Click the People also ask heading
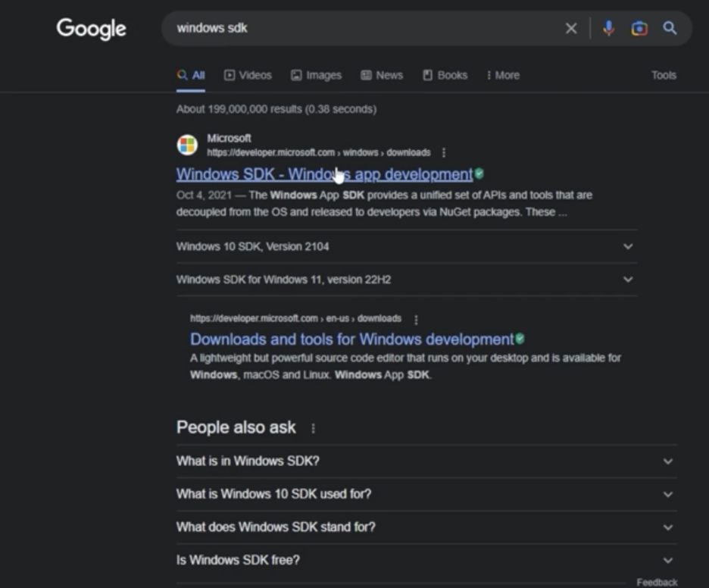Viewport: 709px width, 588px height. (x=236, y=427)
